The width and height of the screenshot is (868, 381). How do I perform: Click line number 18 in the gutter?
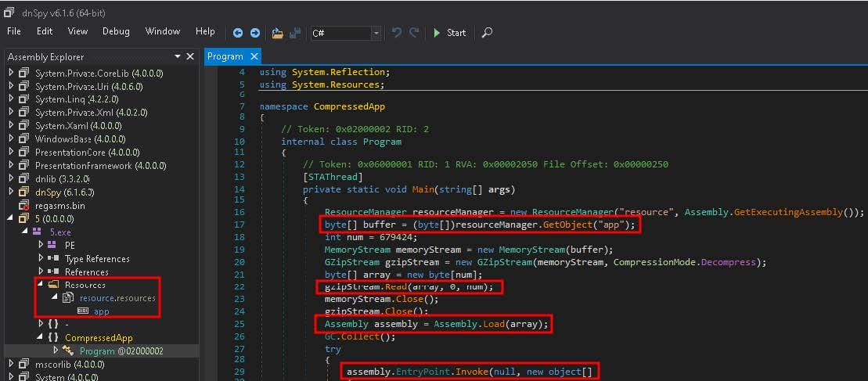click(x=240, y=237)
